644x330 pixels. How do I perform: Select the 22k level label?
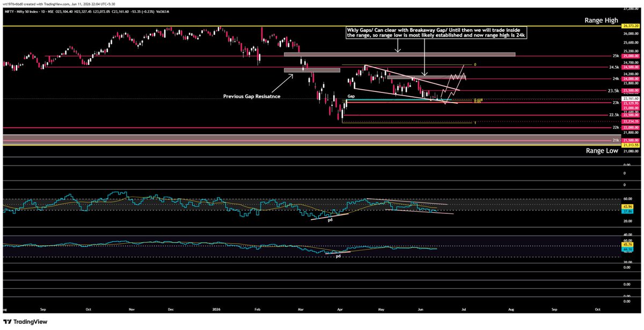tap(616, 127)
